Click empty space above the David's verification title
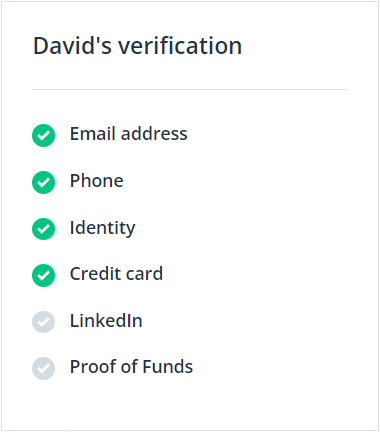The width and height of the screenshot is (380, 432). 189,17
